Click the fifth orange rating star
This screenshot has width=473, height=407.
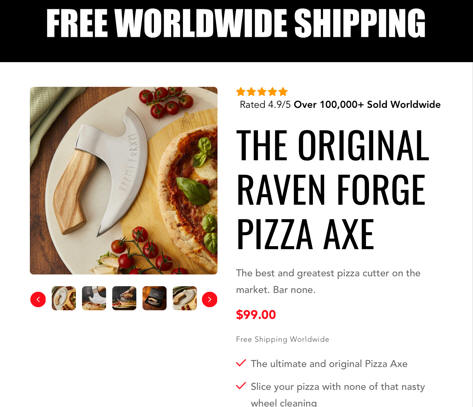click(x=283, y=92)
